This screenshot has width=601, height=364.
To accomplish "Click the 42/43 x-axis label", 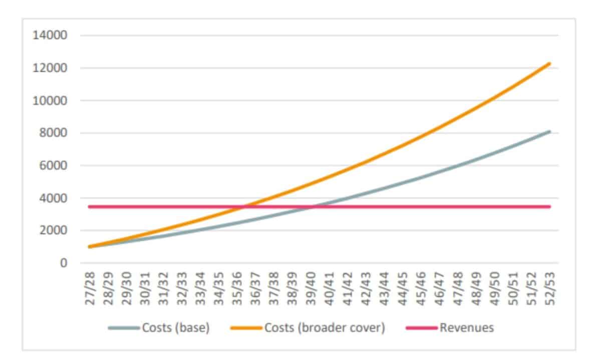I will coord(366,289).
